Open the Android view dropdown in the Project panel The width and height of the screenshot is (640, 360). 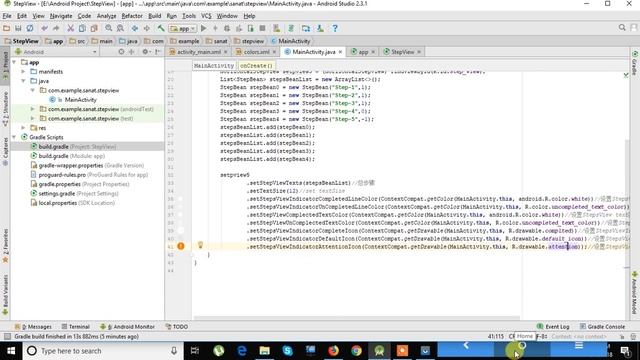pyautogui.click(x=56, y=52)
